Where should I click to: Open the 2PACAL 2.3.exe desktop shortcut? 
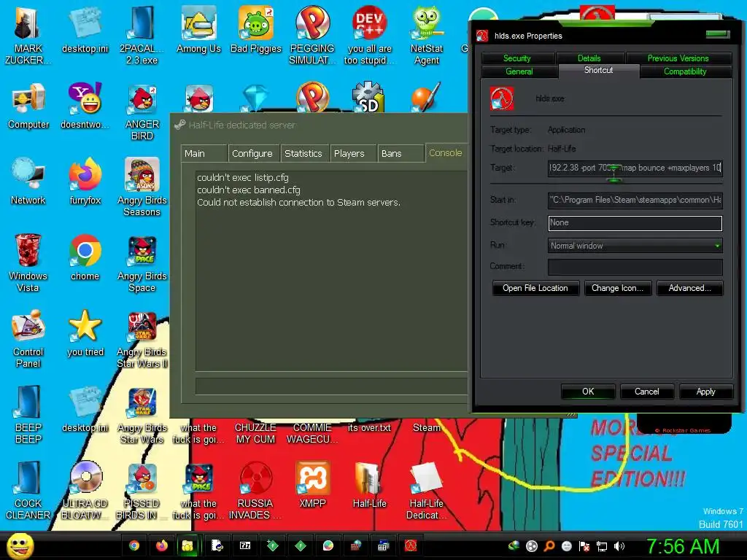[x=142, y=36]
